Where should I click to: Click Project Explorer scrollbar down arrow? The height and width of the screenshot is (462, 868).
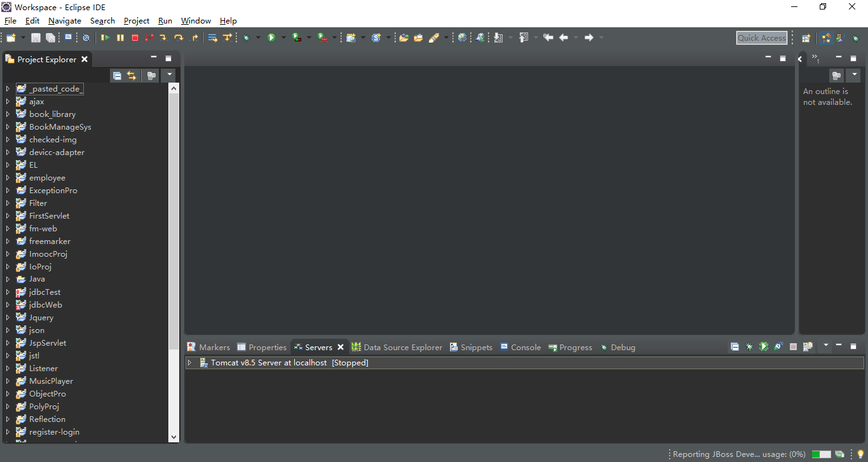point(174,437)
